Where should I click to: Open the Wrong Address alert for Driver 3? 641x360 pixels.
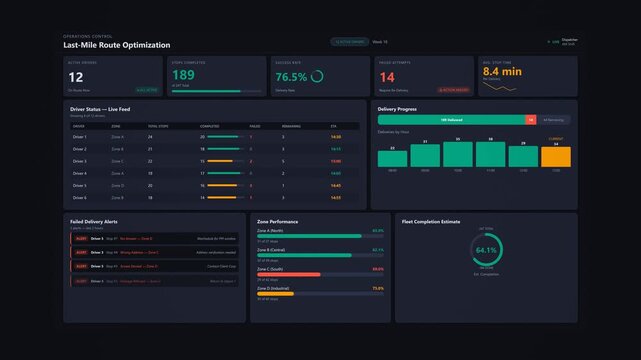155,253
